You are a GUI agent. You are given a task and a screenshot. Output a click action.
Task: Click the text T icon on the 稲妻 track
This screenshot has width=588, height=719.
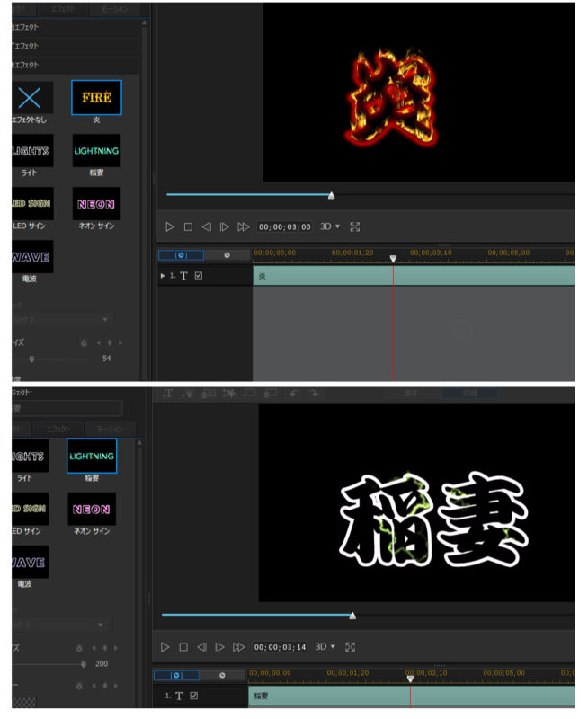click(179, 696)
